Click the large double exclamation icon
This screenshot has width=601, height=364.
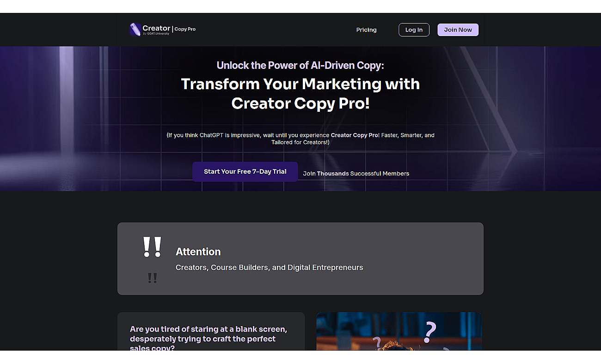(152, 247)
